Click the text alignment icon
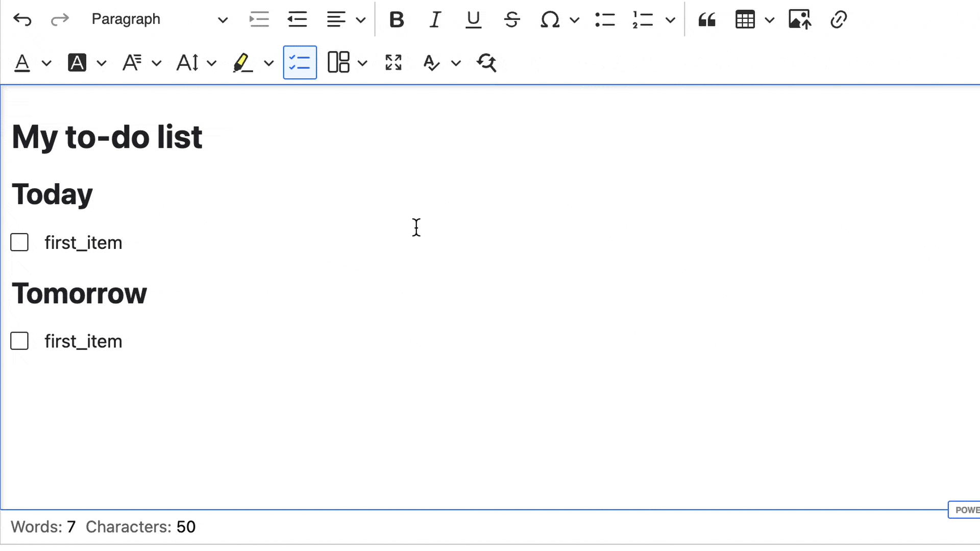 coord(336,20)
